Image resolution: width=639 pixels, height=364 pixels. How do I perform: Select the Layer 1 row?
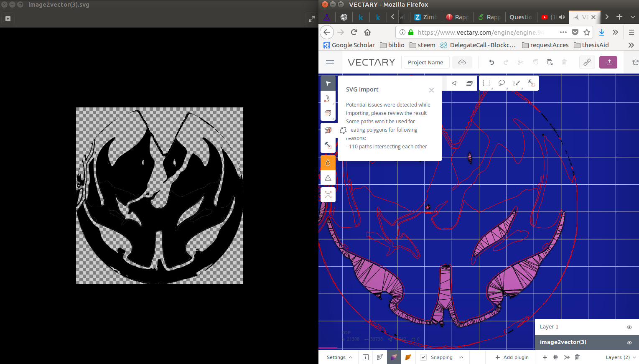587,327
